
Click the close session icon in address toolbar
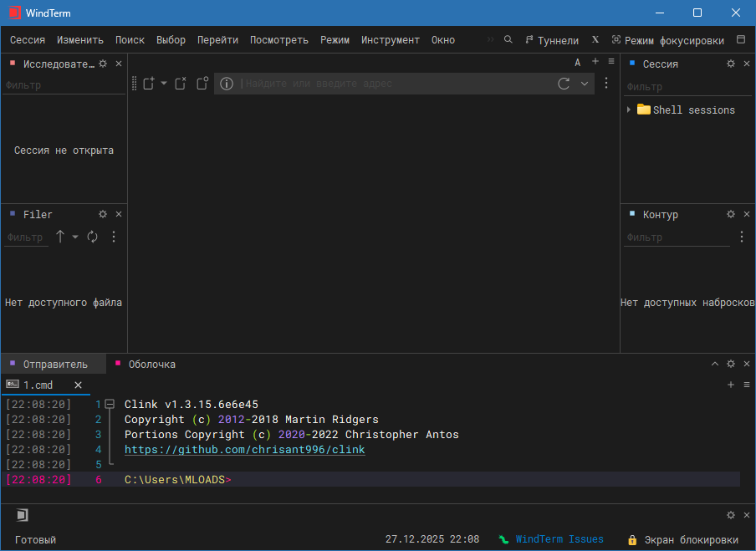click(181, 84)
